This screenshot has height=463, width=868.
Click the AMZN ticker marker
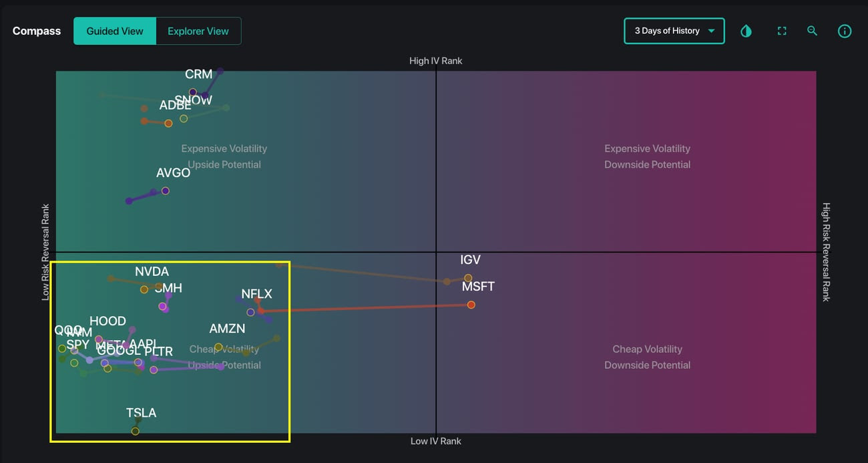click(218, 347)
